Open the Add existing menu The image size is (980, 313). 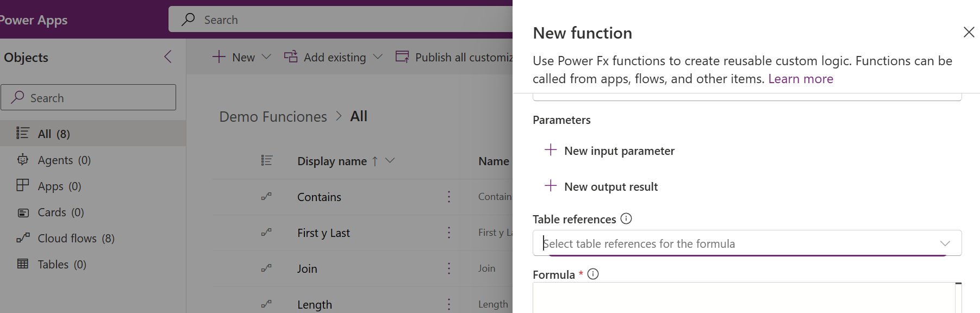pos(333,57)
